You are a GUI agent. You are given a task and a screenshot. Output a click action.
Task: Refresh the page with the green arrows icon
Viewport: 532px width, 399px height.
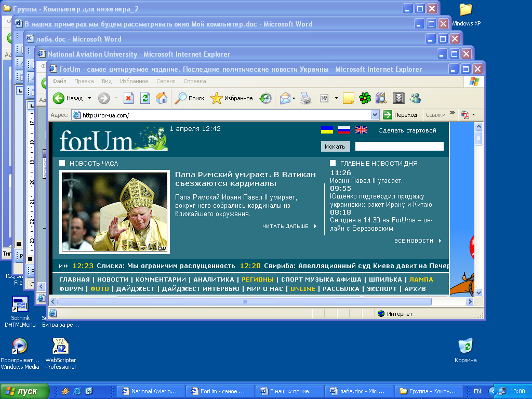pos(145,98)
